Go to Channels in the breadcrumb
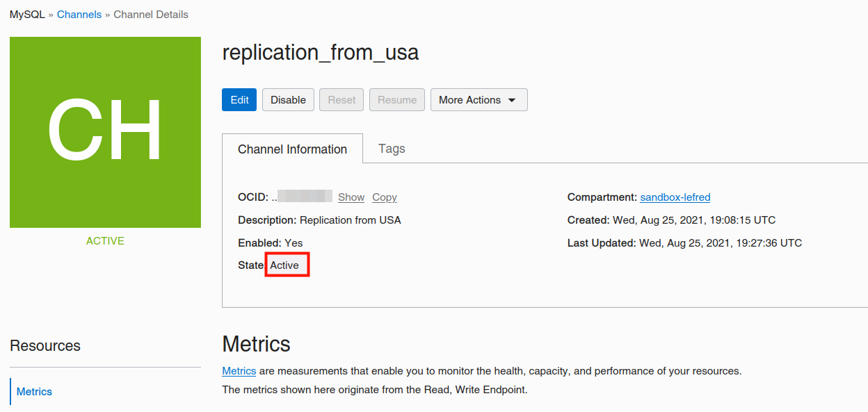The width and height of the screenshot is (868, 412). (x=79, y=15)
